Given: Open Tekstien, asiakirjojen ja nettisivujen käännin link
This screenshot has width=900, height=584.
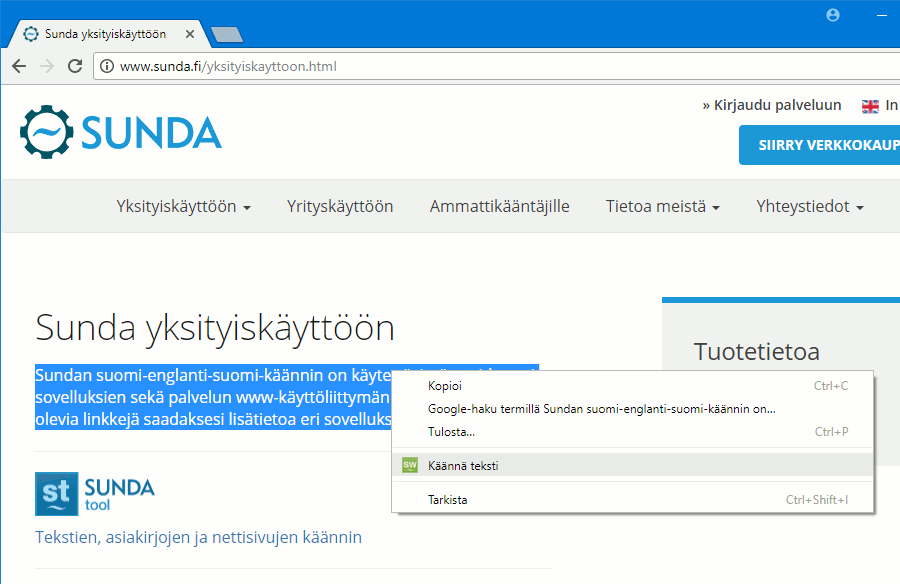Looking at the screenshot, I should 199,537.
